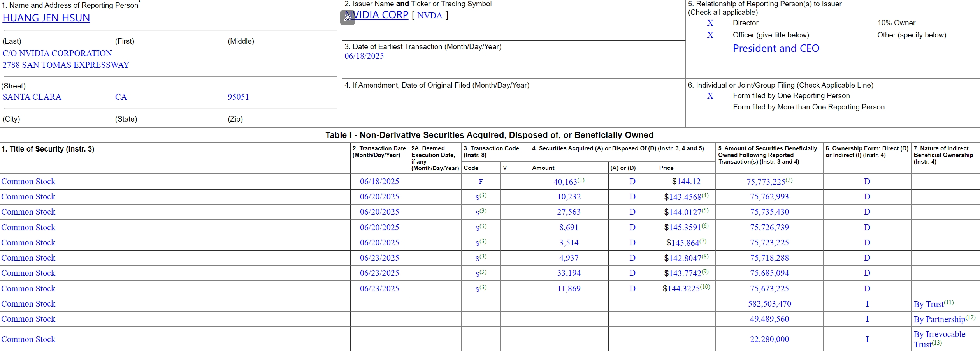
Task: Open the NVIDIA CORP issuer link
Action: point(377,15)
